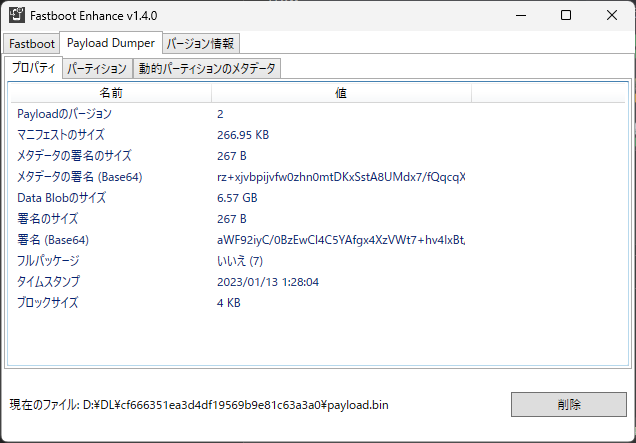This screenshot has height=443, width=636.
Task: Switch to the Fastboot tab
Action: point(32,43)
